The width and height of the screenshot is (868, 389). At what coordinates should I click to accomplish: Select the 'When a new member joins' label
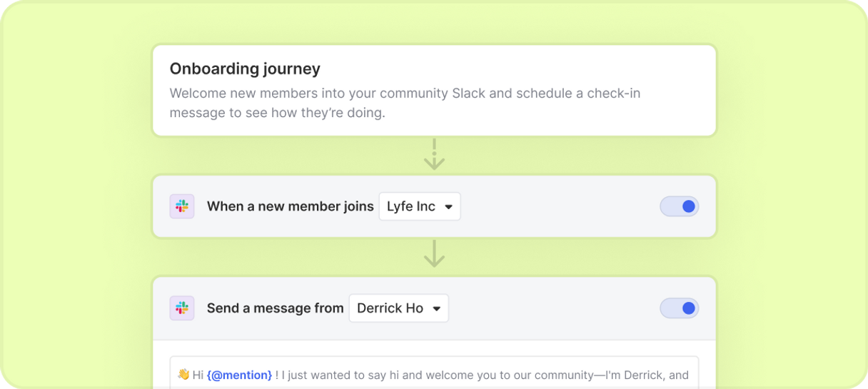290,206
